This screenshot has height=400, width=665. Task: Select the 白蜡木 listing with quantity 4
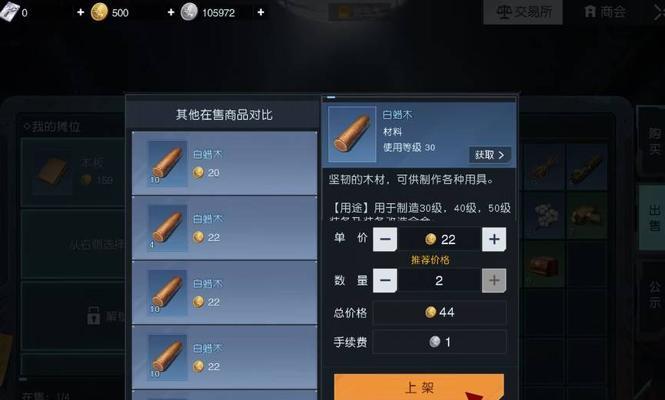click(x=224, y=228)
